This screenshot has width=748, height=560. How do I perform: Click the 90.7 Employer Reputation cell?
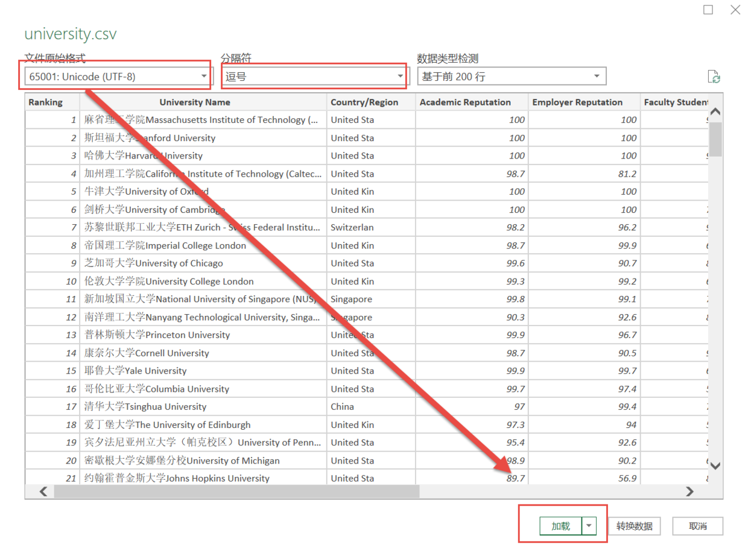click(x=585, y=263)
